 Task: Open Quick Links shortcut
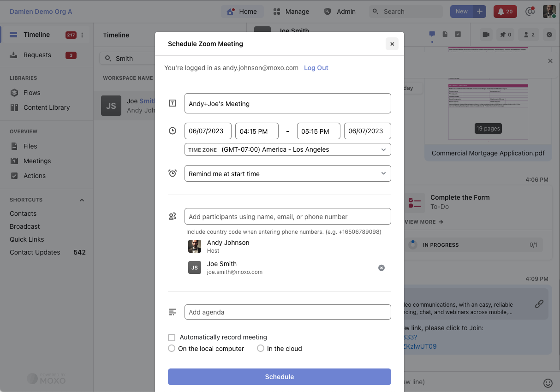(27, 239)
